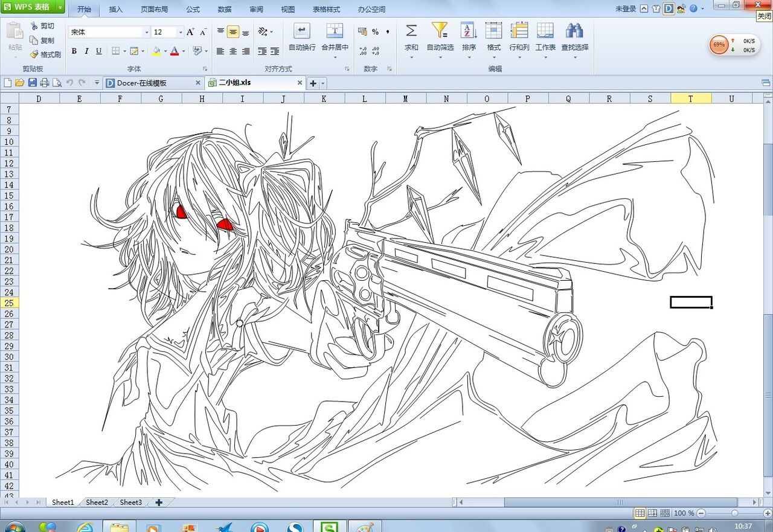Viewport: 773px width, 532px height.
Task: Increase font size with the larger A icon
Action: coord(190,32)
